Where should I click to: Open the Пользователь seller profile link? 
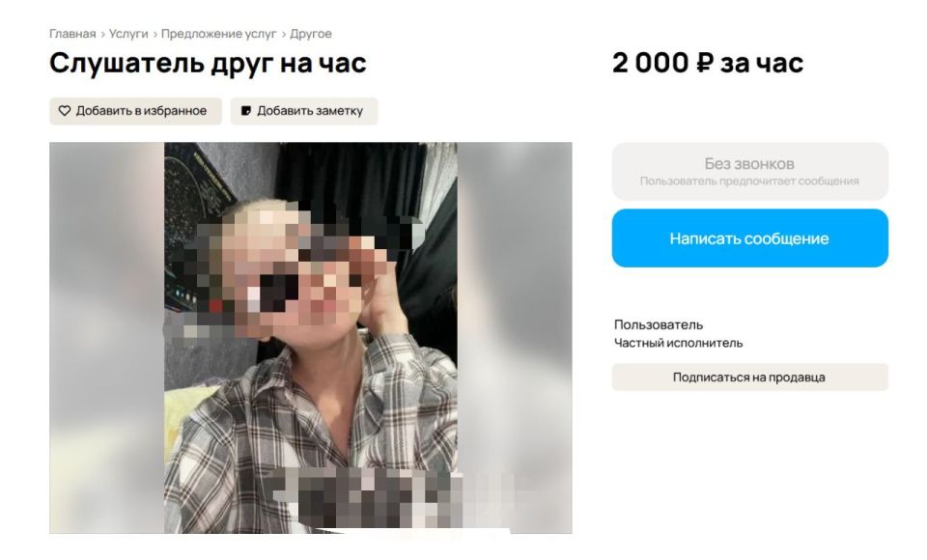click(658, 324)
